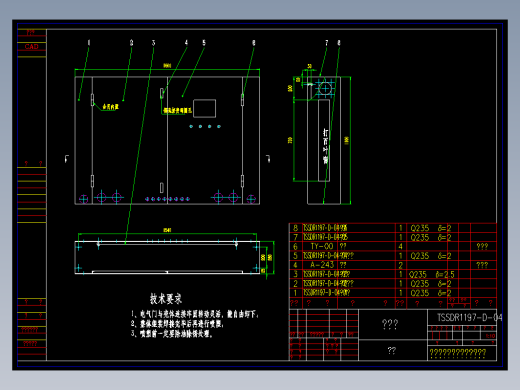Screen dimensions: 520x390
Task: Select the dimension text above the bottom plan view
Action: (x=167, y=230)
